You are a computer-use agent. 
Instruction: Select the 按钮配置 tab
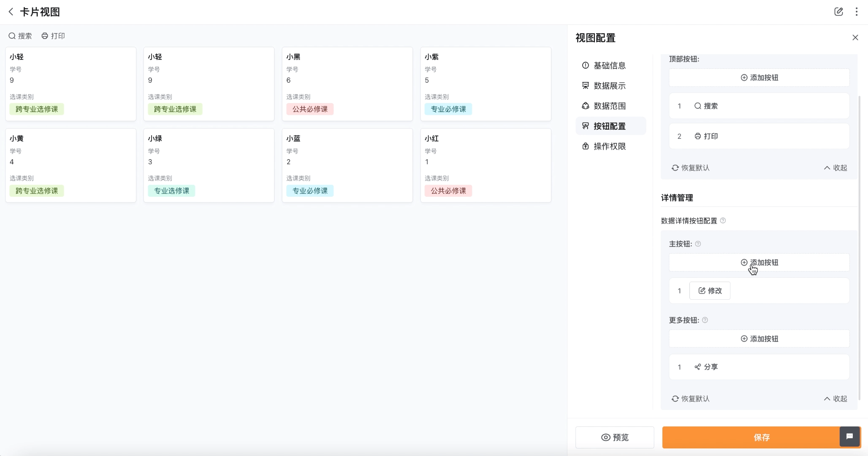coord(610,126)
